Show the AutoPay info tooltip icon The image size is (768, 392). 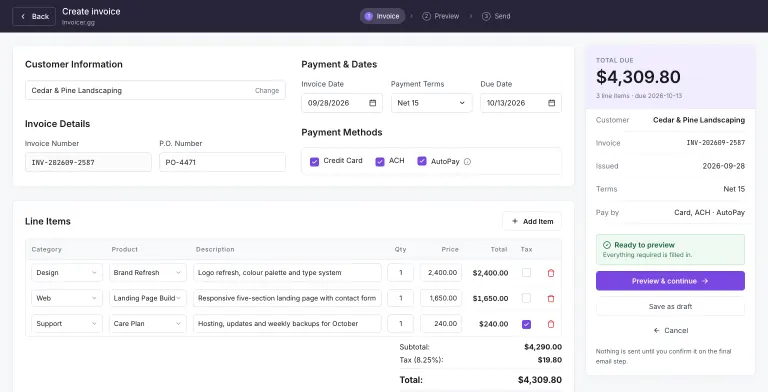(x=467, y=161)
